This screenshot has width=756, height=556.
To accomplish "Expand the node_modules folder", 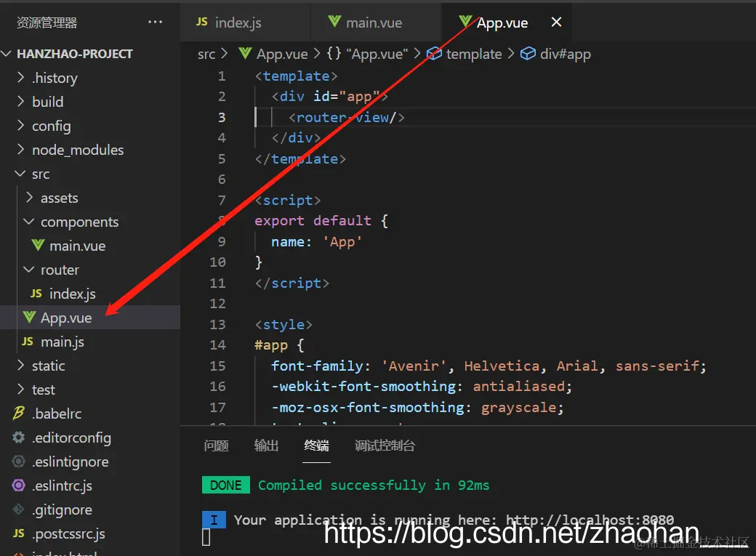I will [20, 150].
